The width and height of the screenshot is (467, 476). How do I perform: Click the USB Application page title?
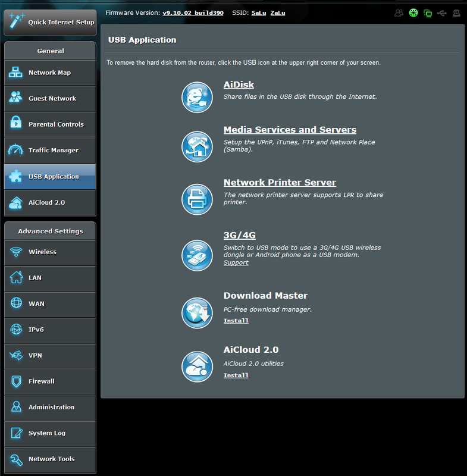tap(142, 40)
